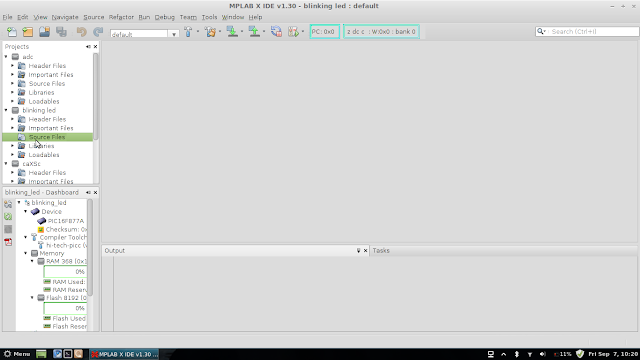Click the RAM usage 0% progress bar
The height and width of the screenshot is (360, 640).
coord(65,271)
